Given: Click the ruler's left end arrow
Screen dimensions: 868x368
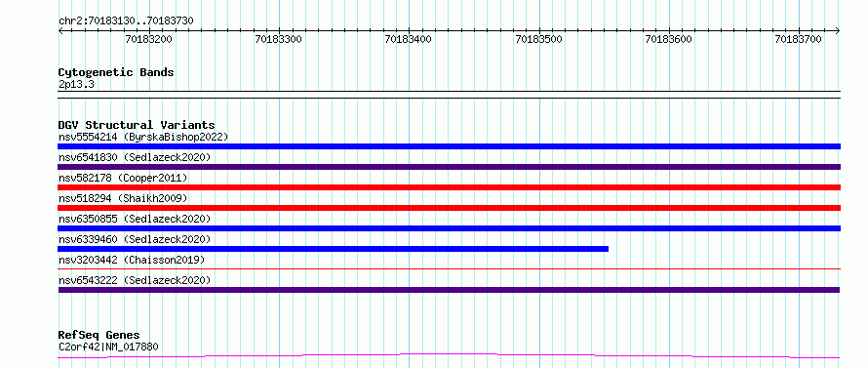Looking at the screenshot, I should 60,30.
